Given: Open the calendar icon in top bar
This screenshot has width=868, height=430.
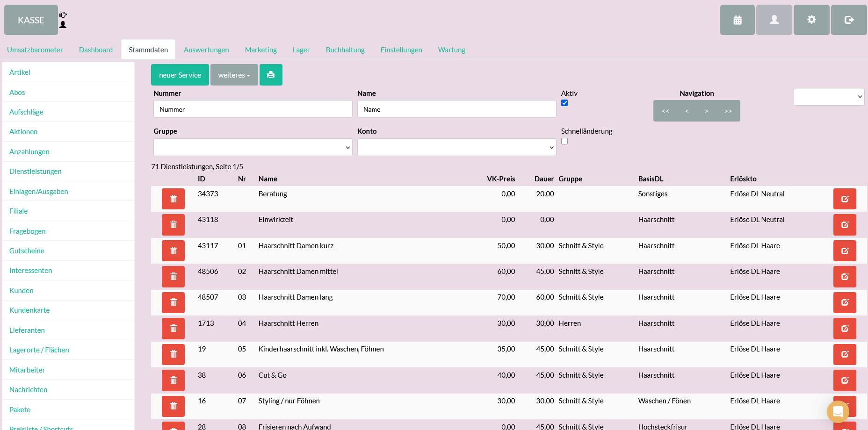Looking at the screenshot, I should click(x=737, y=20).
